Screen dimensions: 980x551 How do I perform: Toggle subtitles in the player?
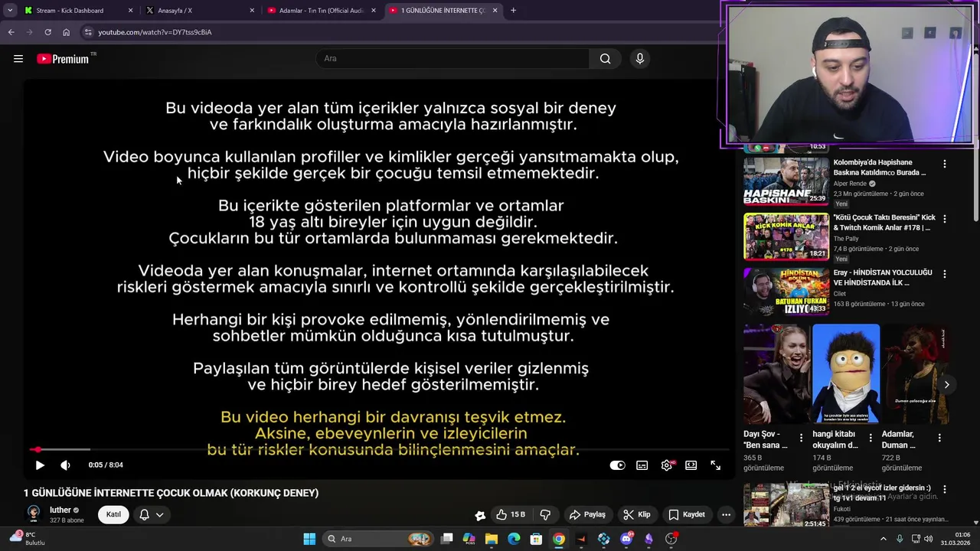(642, 465)
